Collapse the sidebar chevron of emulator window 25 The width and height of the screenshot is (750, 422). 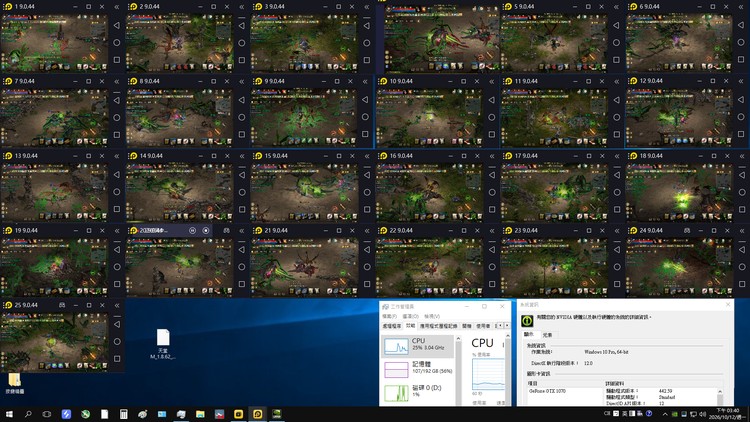pyautogui.click(x=117, y=305)
